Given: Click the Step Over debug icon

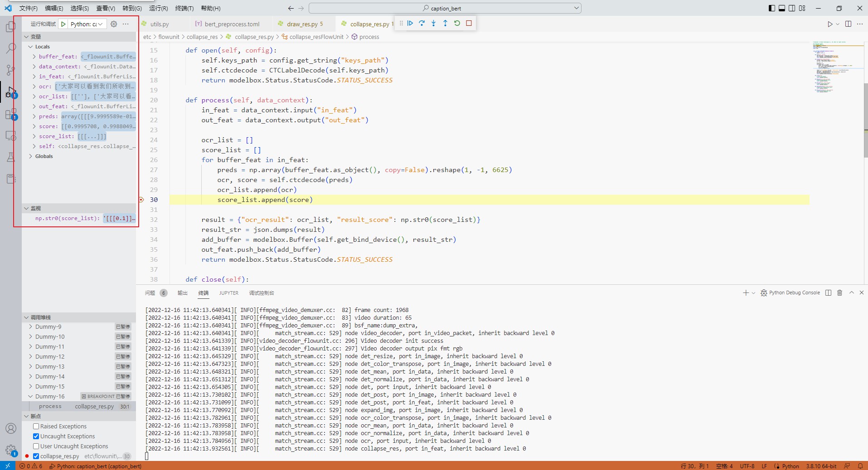Looking at the screenshot, I should (422, 23).
